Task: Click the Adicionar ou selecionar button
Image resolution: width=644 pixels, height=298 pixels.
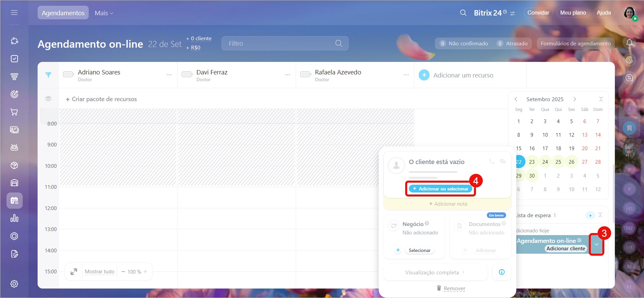Action: [x=440, y=189]
